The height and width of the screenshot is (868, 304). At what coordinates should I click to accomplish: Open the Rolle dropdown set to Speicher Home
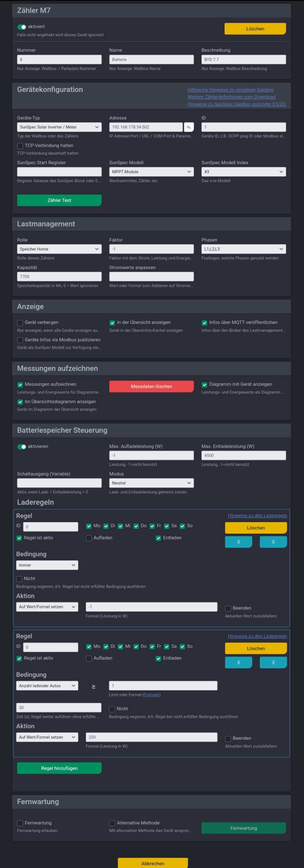coord(59,249)
